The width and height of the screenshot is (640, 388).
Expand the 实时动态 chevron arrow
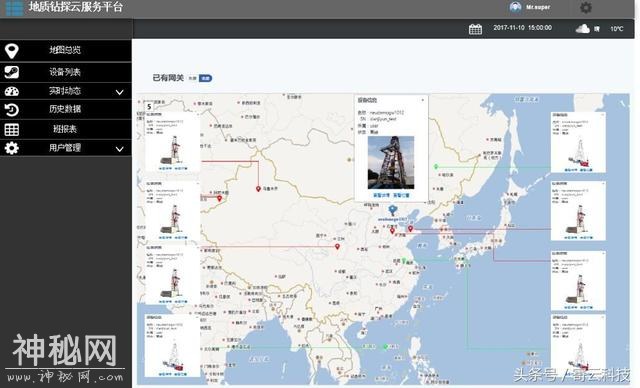point(120,92)
